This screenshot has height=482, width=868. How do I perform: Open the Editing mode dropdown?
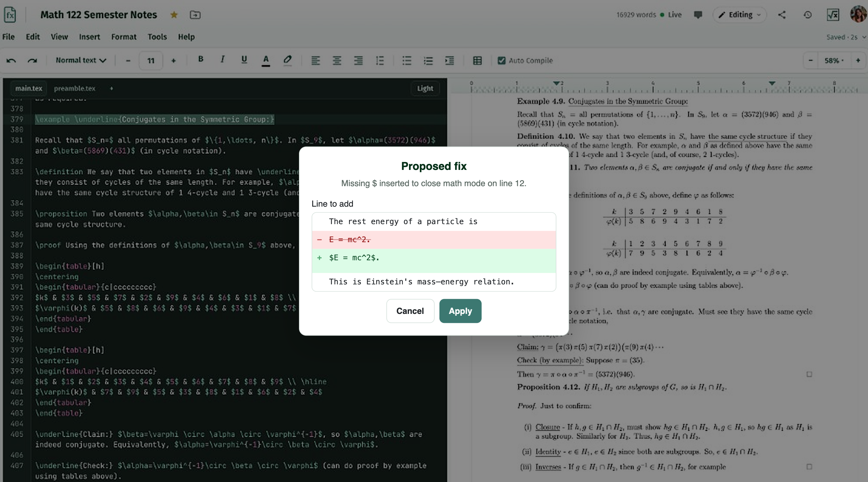740,15
